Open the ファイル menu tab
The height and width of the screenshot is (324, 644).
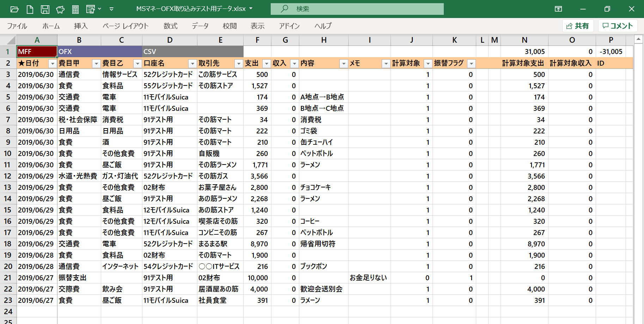[x=17, y=26]
